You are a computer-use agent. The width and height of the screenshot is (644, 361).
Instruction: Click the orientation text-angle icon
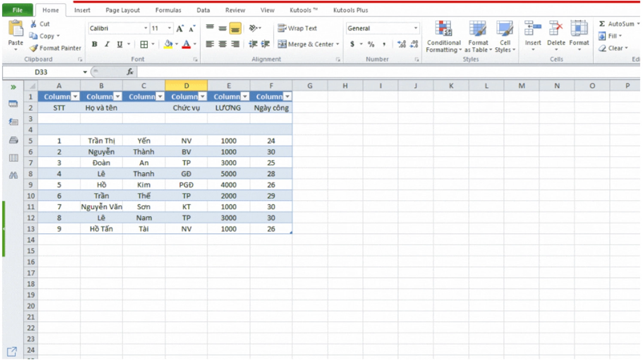point(253,28)
